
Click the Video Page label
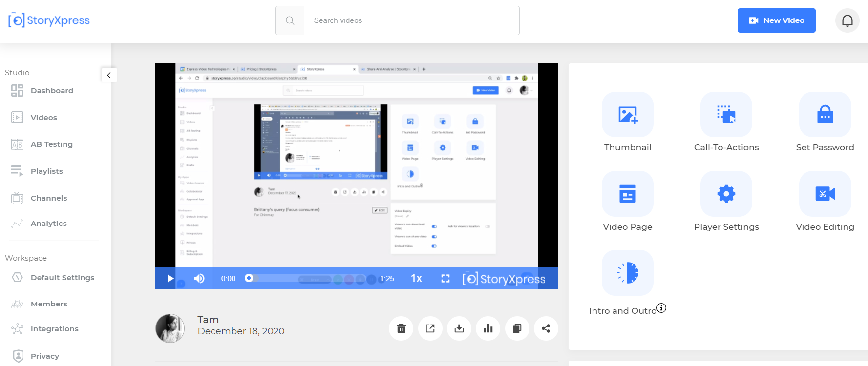click(x=628, y=227)
